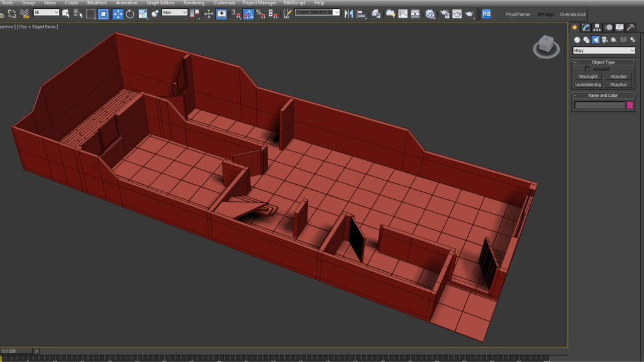Toggle 3D Snaps
The image size is (644, 362).
coord(236,14)
